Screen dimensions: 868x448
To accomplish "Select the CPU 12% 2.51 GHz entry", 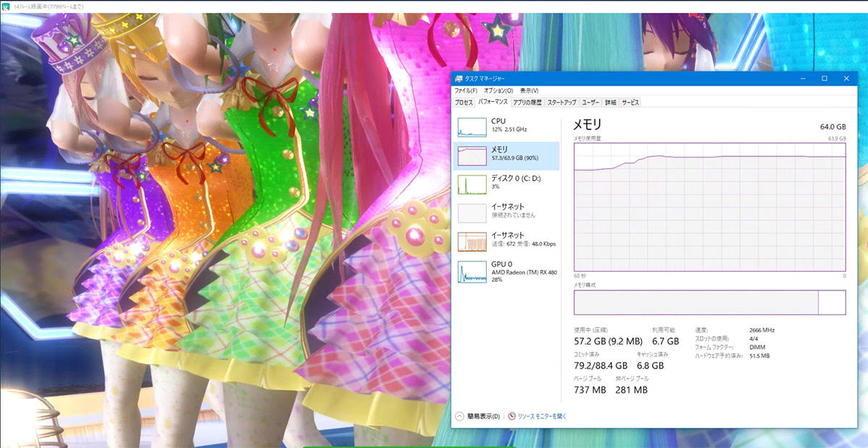I will click(x=506, y=126).
